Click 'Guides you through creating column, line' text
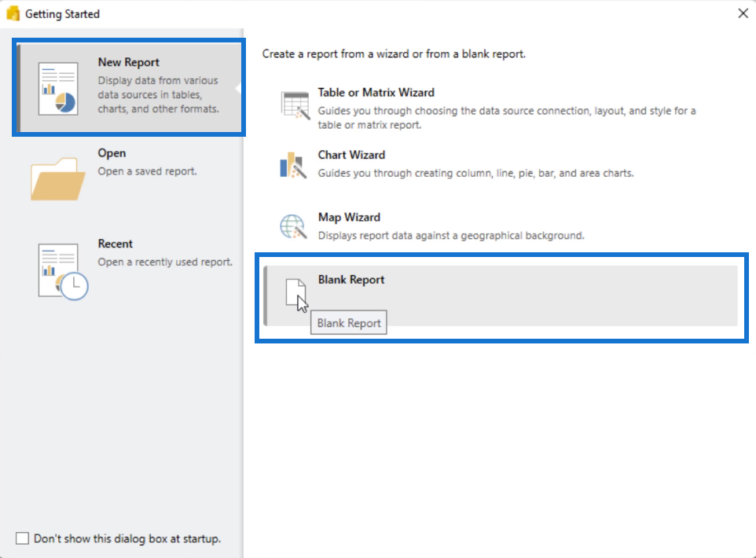756x558 pixels. (x=476, y=173)
